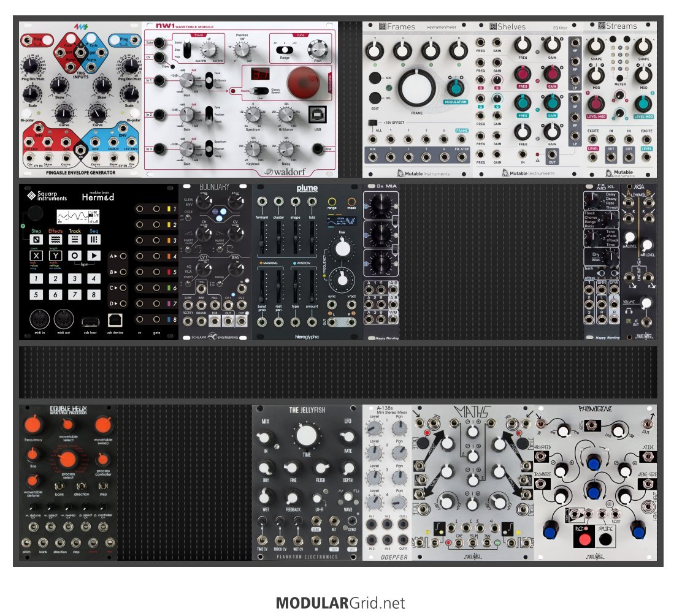Click the A-138s channel 1 Level knob
The image size is (682, 616).
click(x=375, y=428)
